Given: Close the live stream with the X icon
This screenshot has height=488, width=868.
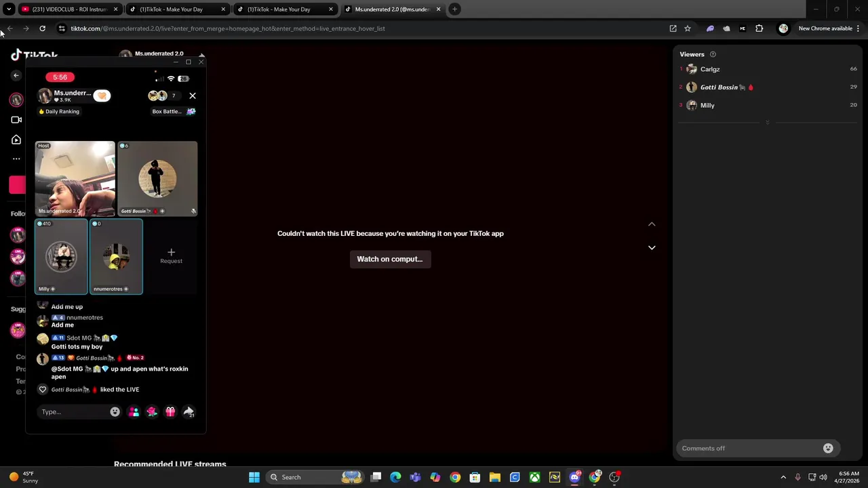Looking at the screenshot, I should click(193, 96).
